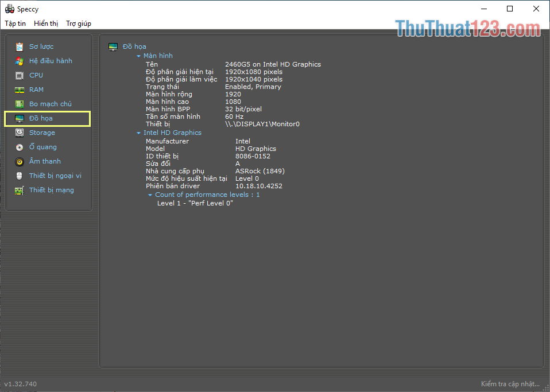Click the Thiết bị mạng network card icon
Viewport: 550px width, 392px height.
pos(20,191)
